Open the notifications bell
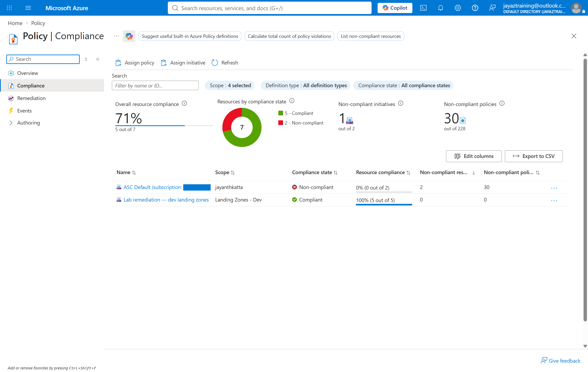The image size is (588, 372). (x=441, y=8)
